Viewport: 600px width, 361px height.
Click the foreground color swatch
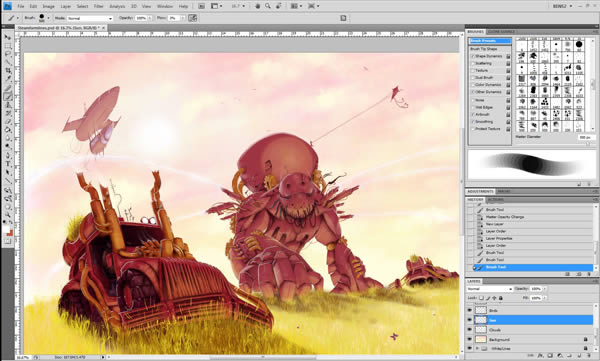tap(6, 229)
